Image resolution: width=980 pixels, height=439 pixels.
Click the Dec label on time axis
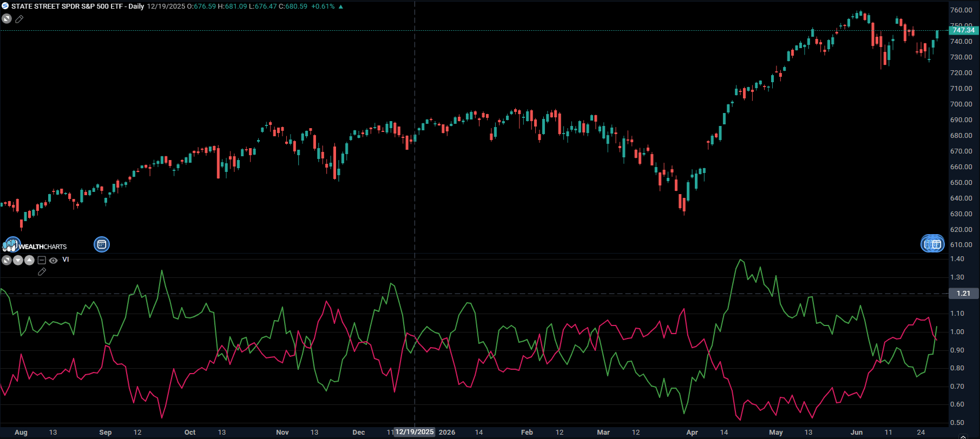[359, 433]
